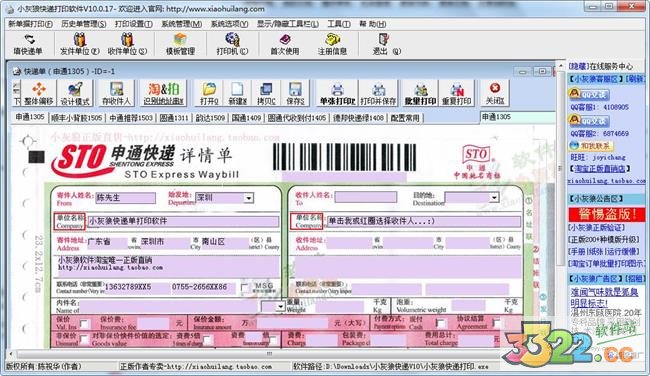
Task: Create new waybill with 新建
Action: click(x=238, y=93)
